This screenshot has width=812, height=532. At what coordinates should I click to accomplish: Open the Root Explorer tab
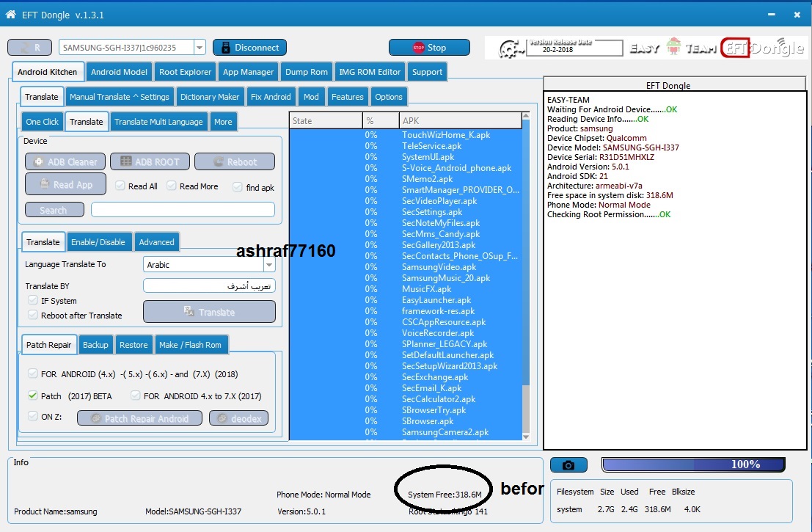pyautogui.click(x=186, y=72)
